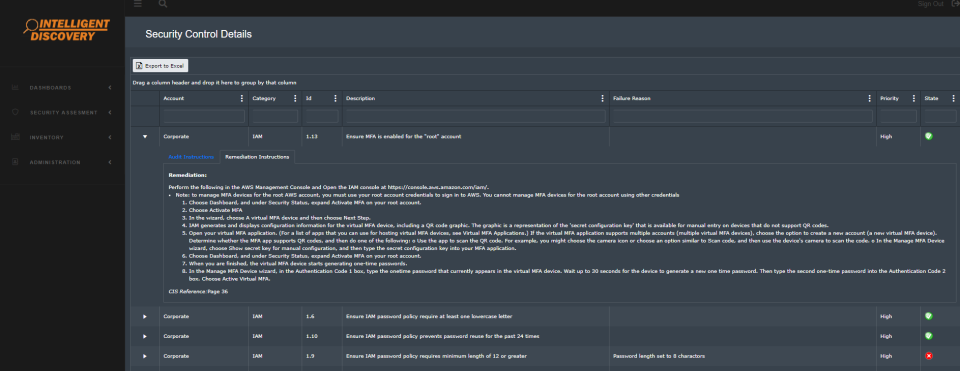
Task: Click the Id cell '1.9'
Action: pyautogui.click(x=310, y=356)
